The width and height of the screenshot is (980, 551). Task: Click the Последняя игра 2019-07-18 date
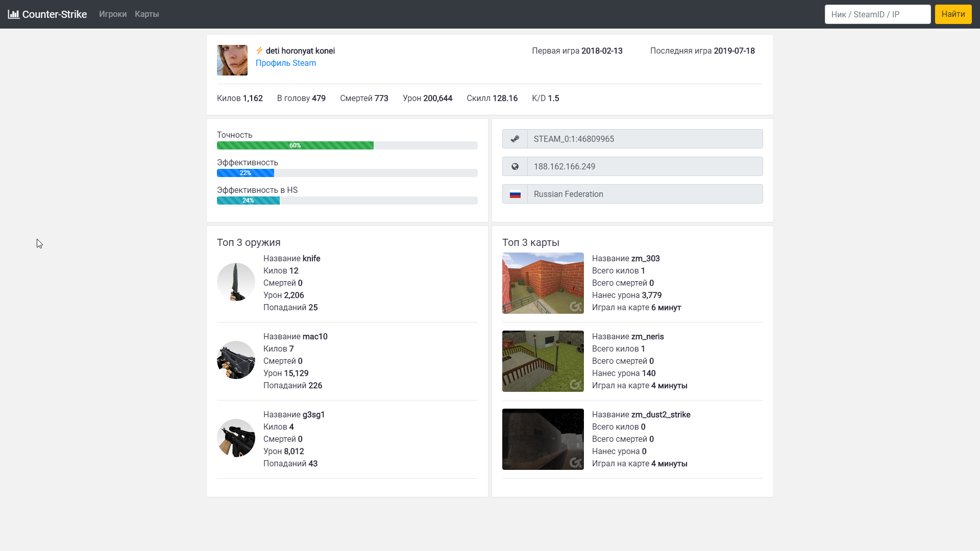tap(702, 51)
